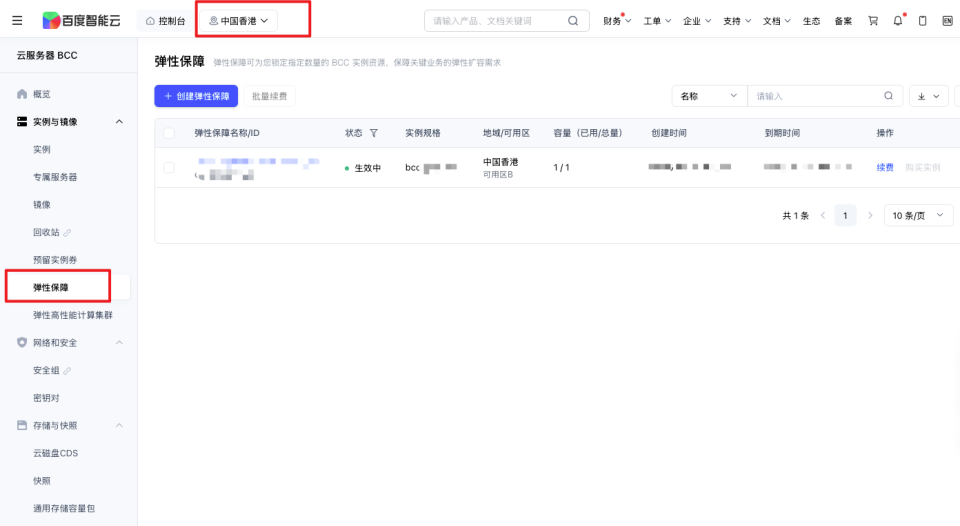This screenshot has height=526, width=960.
Task: Open the 控制台 console home
Action: (x=165, y=21)
